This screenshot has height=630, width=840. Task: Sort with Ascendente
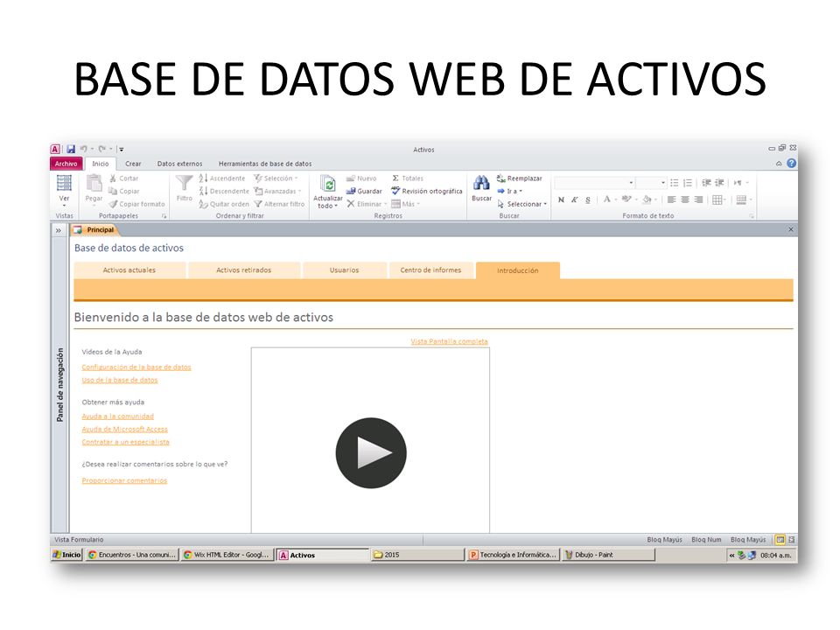[221, 178]
